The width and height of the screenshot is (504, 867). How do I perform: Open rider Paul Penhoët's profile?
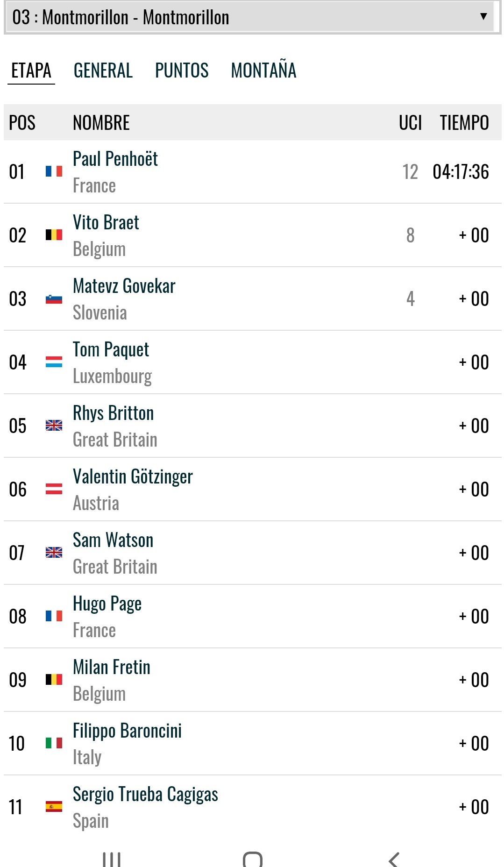(x=115, y=159)
